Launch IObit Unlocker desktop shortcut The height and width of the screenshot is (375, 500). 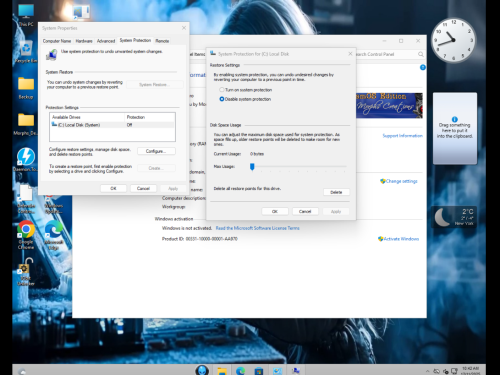(x=26, y=272)
